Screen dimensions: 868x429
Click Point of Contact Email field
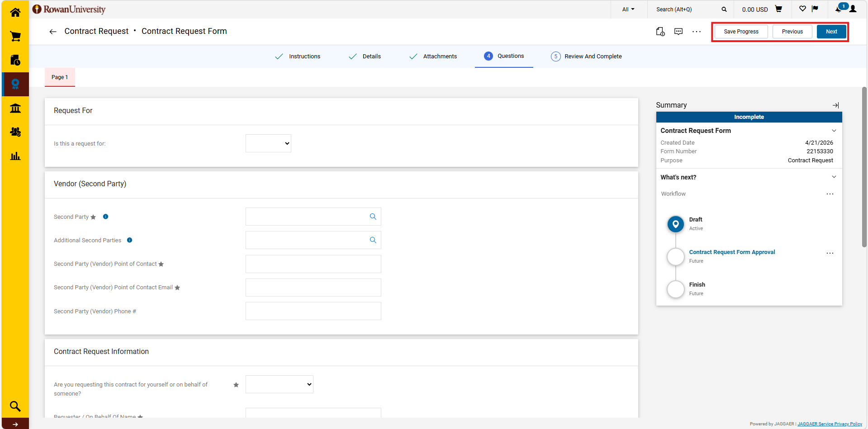click(313, 288)
